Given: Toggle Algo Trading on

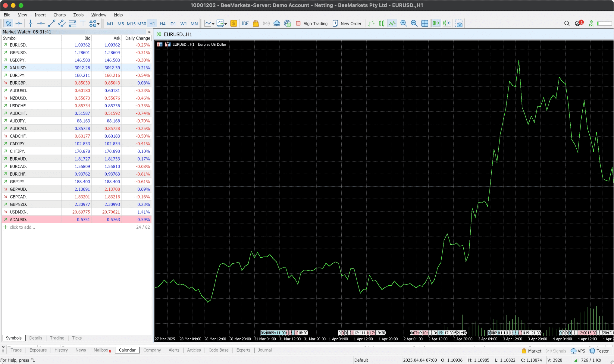Looking at the screenshot, I should tap(312, 24).
